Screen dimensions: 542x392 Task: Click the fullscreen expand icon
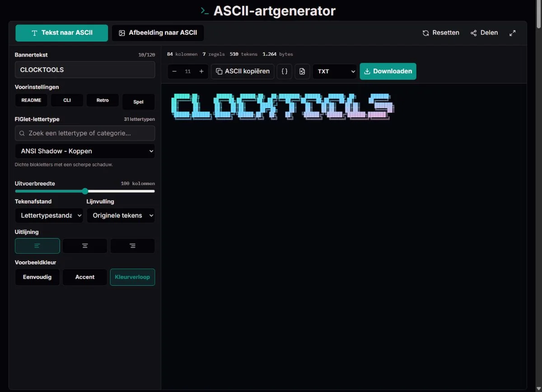point(512,33)
